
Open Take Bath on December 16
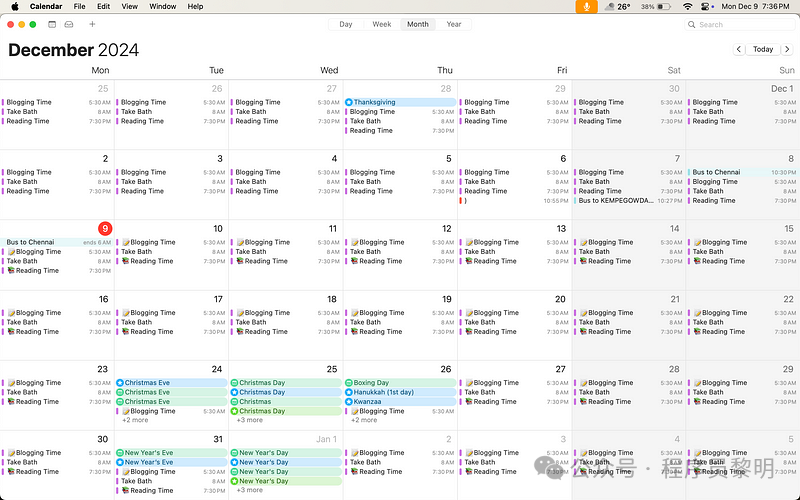57,322
